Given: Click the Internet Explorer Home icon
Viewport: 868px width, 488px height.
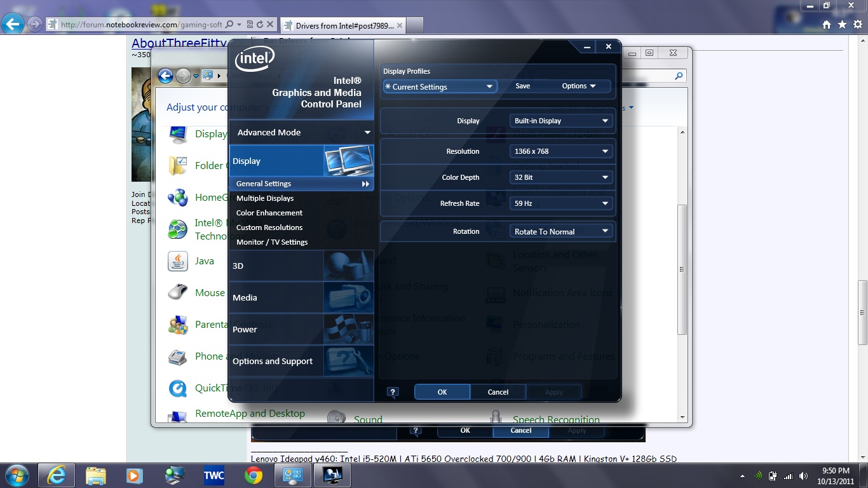Looking at the screenshot, I should 827,25.
